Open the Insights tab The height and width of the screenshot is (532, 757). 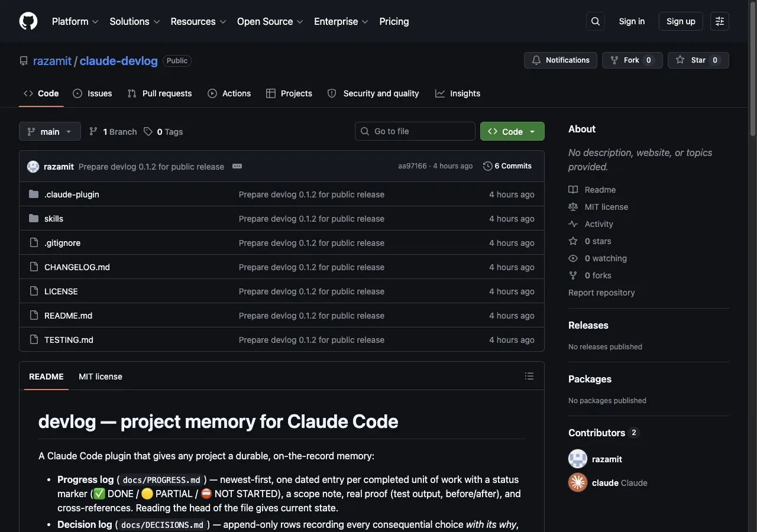click(458, 93)
